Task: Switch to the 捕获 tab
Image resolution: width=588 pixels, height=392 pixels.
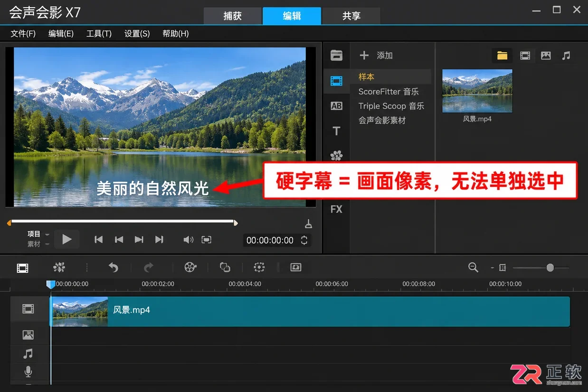Action: coord(233,16)
